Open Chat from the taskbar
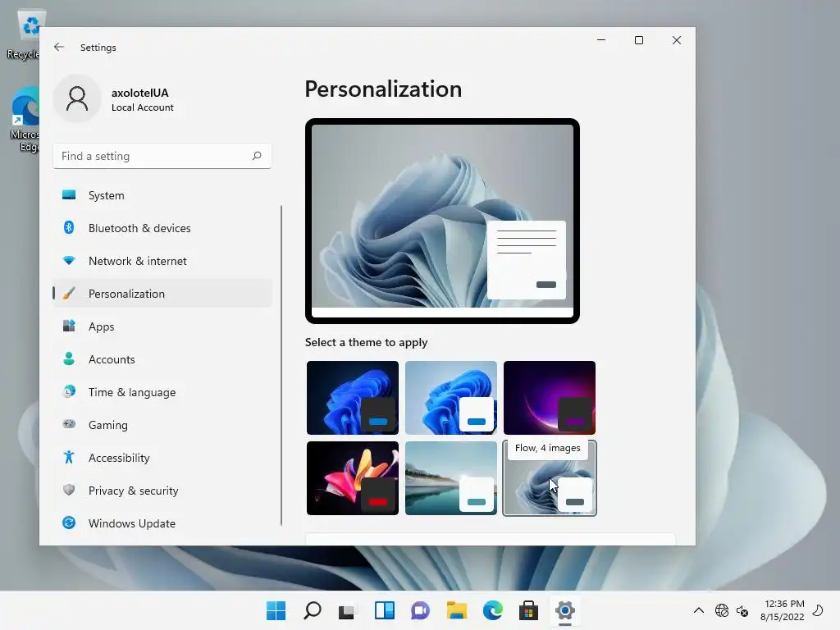 point(421,610)
